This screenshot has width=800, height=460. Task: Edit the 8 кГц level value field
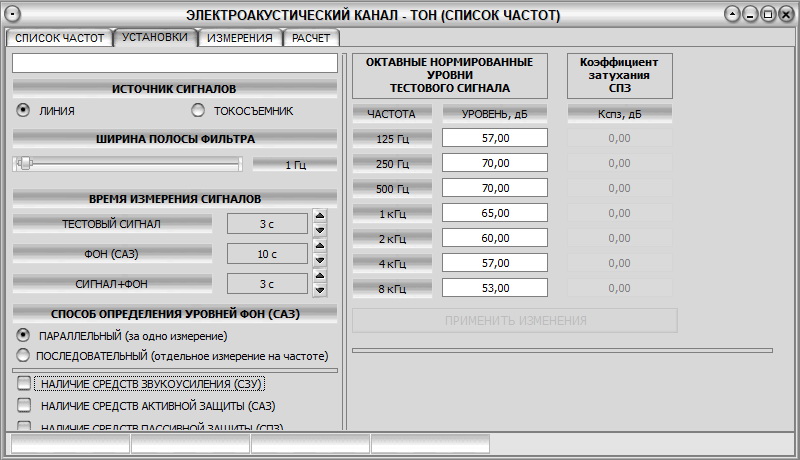click(x=495, y=288)
